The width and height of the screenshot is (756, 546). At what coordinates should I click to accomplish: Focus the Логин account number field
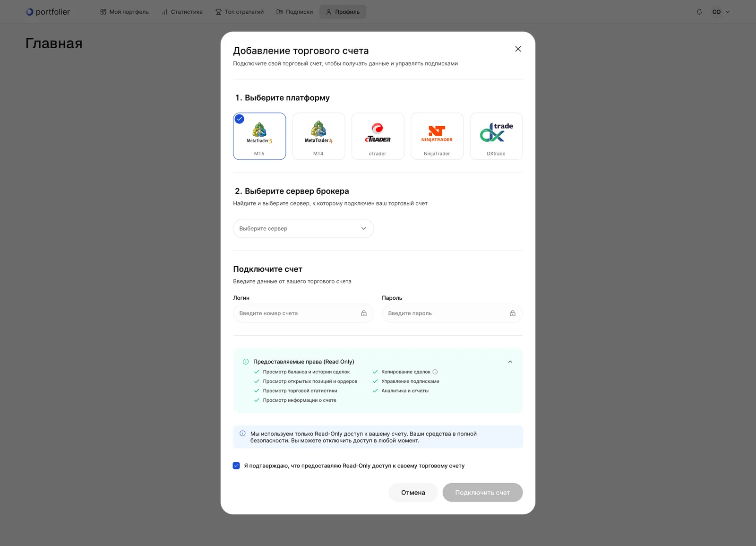pos(303,313)
